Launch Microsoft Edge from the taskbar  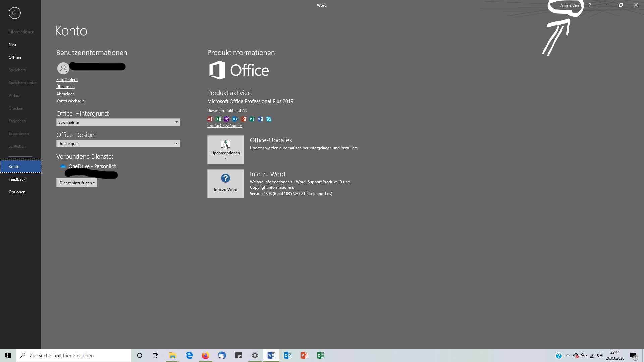click(x=189, y=355)
